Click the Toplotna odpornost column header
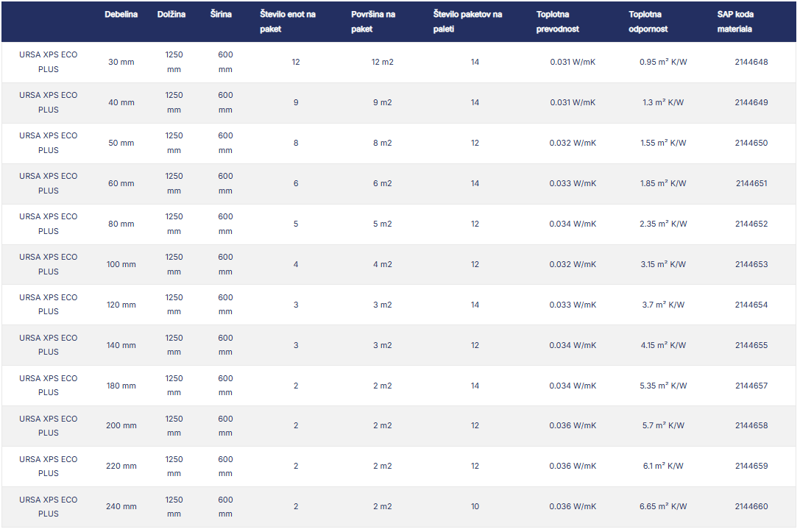800x532 pixels. coord(649,22)
